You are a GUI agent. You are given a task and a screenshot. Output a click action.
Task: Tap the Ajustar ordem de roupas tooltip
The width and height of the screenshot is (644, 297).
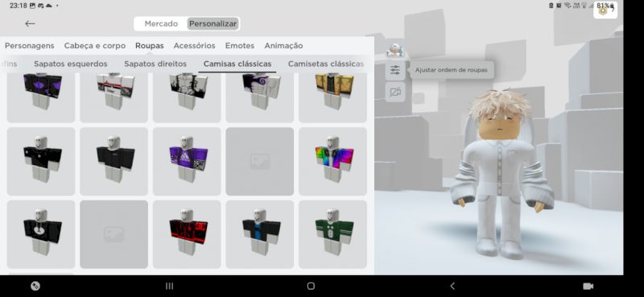point(451,70)
